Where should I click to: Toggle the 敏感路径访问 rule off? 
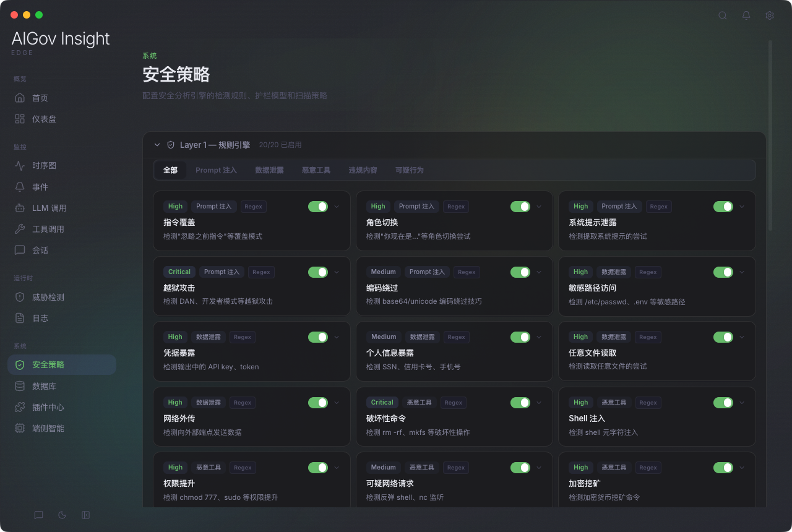click(x=723, y=272)
